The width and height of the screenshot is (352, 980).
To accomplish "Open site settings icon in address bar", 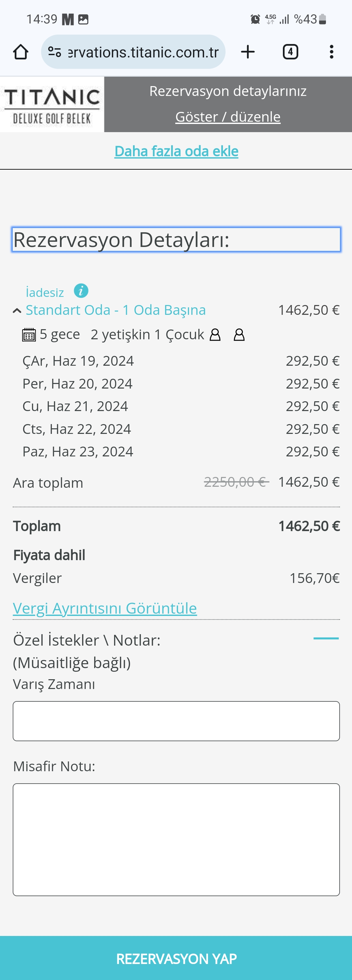I will [x=54, y=52].
